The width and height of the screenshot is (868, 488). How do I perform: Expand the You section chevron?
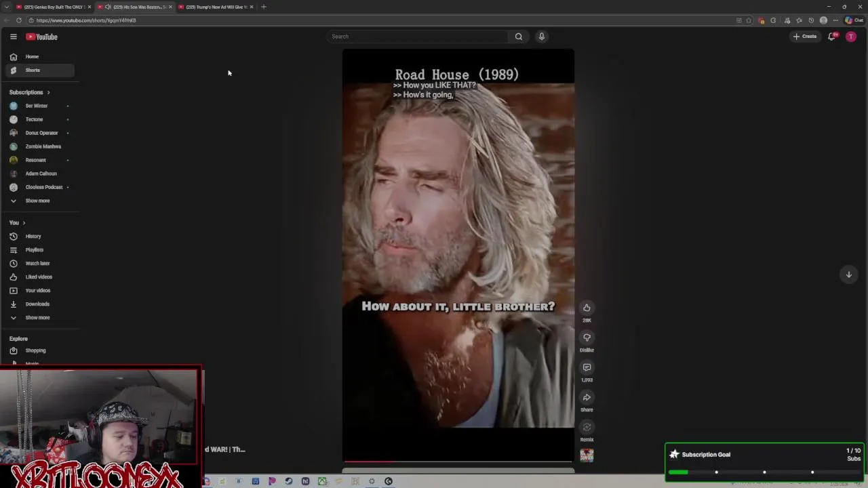coord(24,223)
